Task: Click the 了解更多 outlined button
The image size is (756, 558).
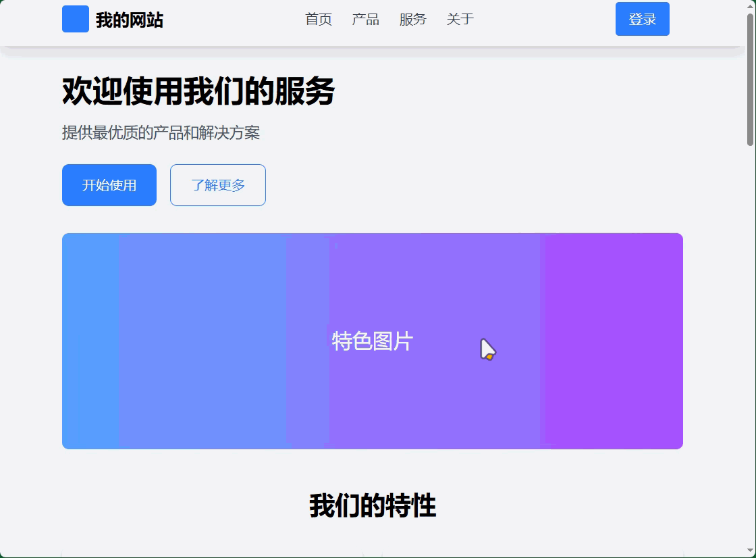Action: coord(218,185)
